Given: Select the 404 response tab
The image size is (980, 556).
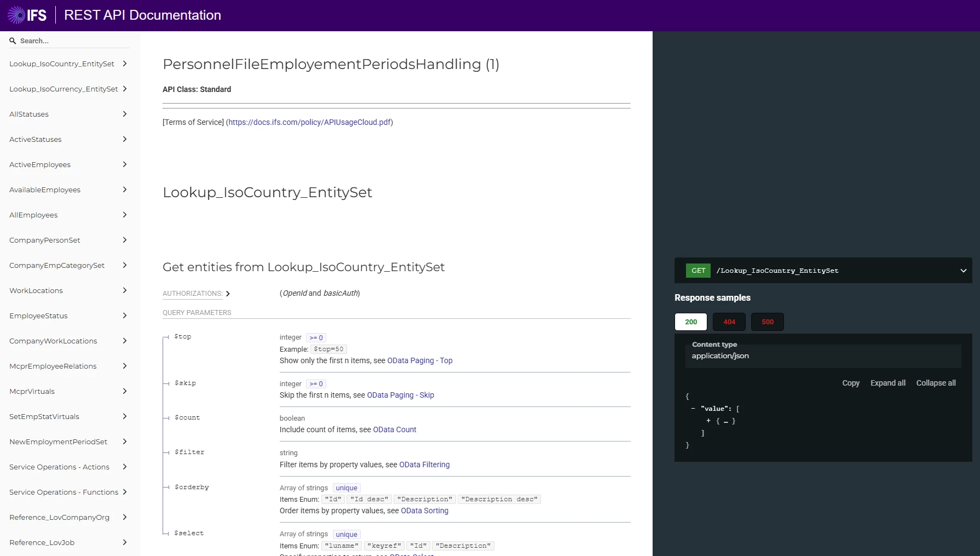Looking at the screenshot, I should pos(729,322).
